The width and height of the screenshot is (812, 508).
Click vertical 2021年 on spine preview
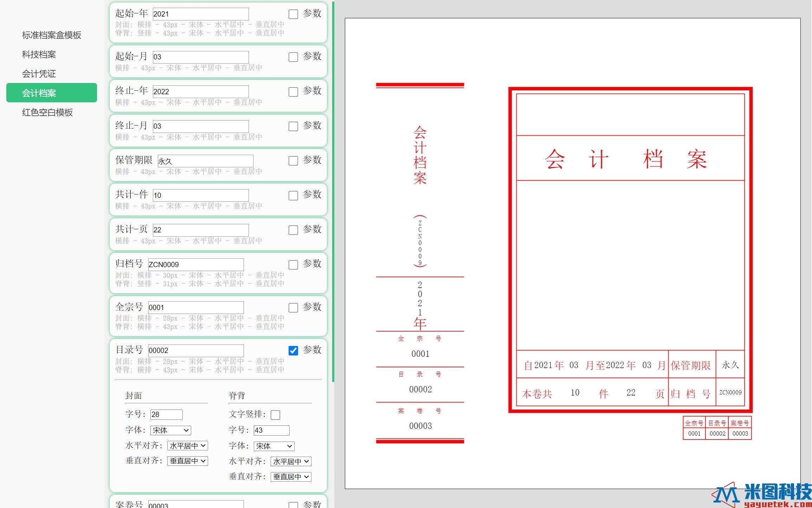(x=420, y=305)
